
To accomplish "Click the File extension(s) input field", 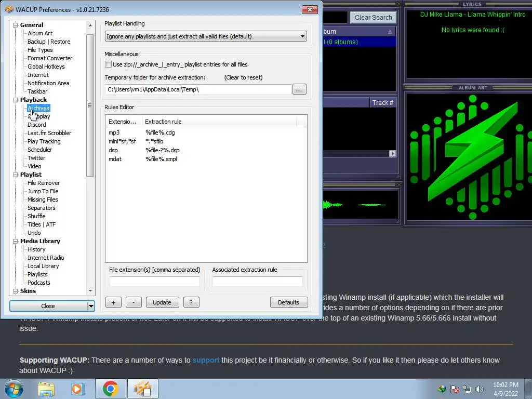I will (x=155, y=282).
